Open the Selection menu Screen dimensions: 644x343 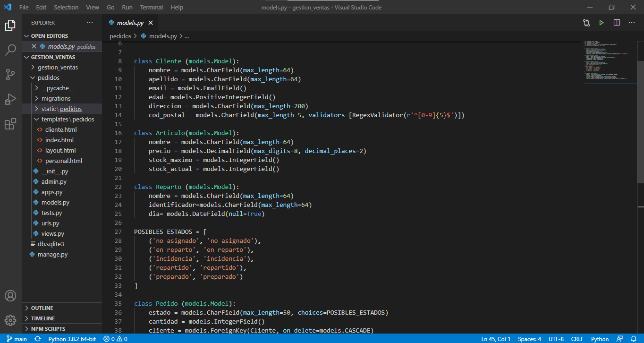pos(66,8)
